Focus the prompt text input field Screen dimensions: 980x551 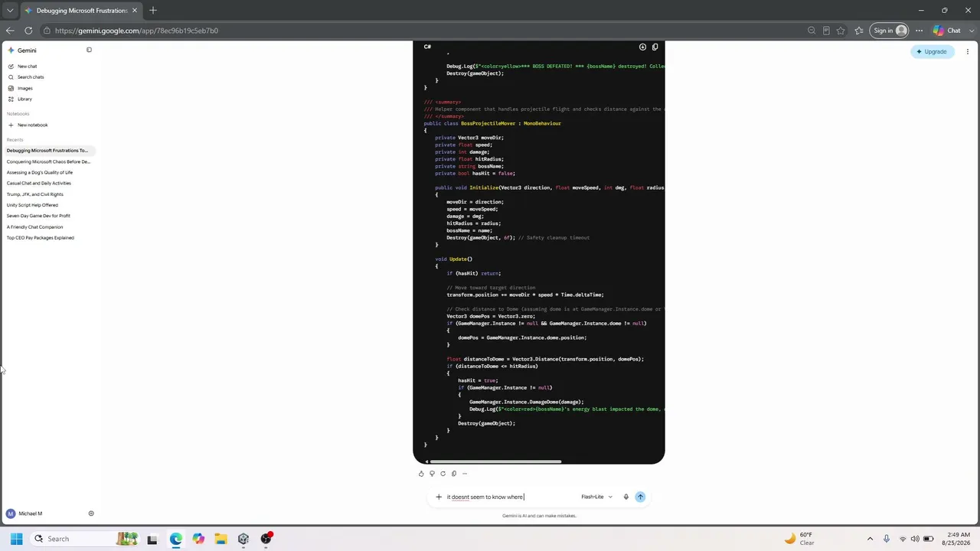coord(511,497)
